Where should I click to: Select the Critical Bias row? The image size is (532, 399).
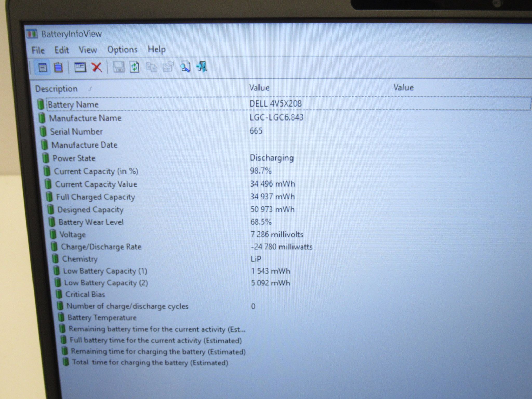coord(293,294)
